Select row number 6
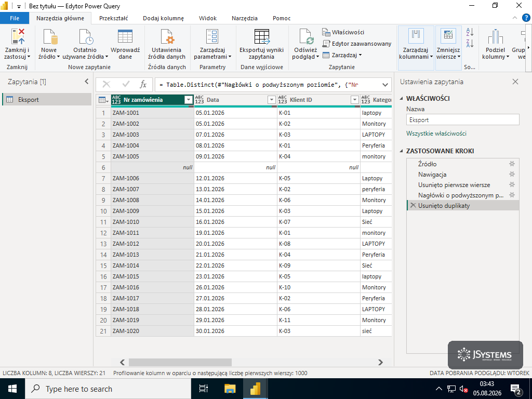Image resolution: width=532 pixels, height=399 pixels. (103, 167)
